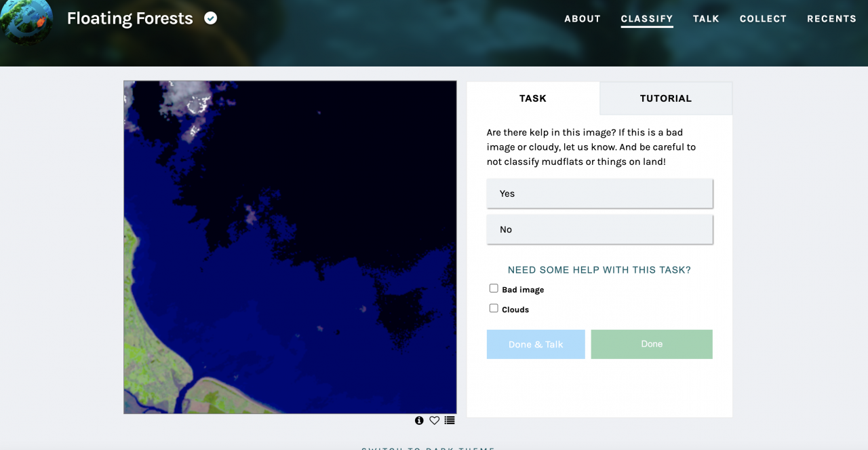Click the Floating Forests project title
Viewport: 868px width, 450px height.
(x=130, y=18)
